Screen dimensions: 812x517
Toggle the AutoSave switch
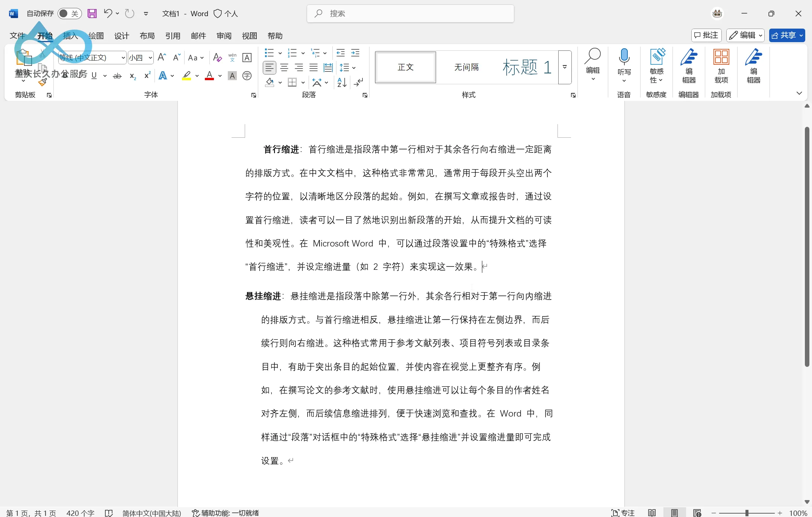(70, 14)
